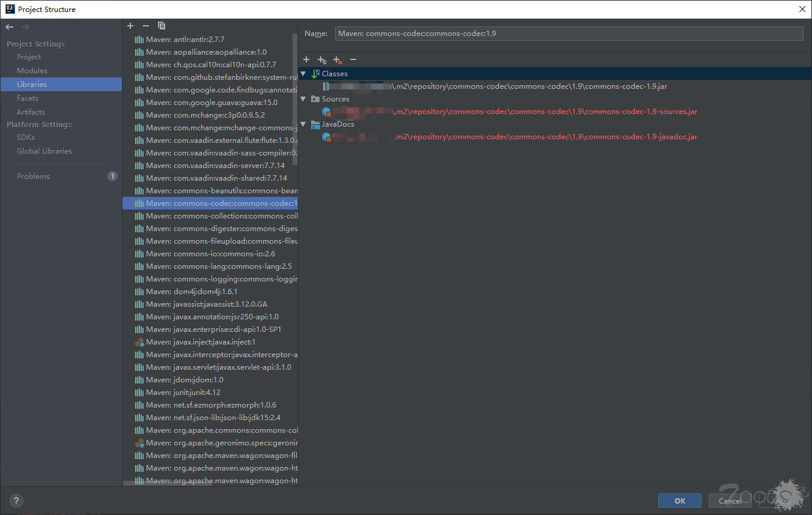
Task: Click the junit:junit:4.12 library bar icon
Action: pos(139,393)
